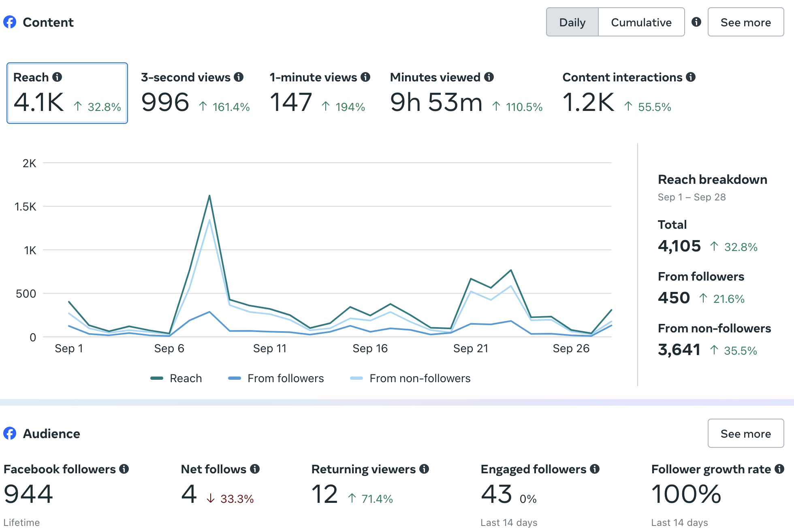
Task: Switch chart to Cumulative view
Action: [641, 22]
